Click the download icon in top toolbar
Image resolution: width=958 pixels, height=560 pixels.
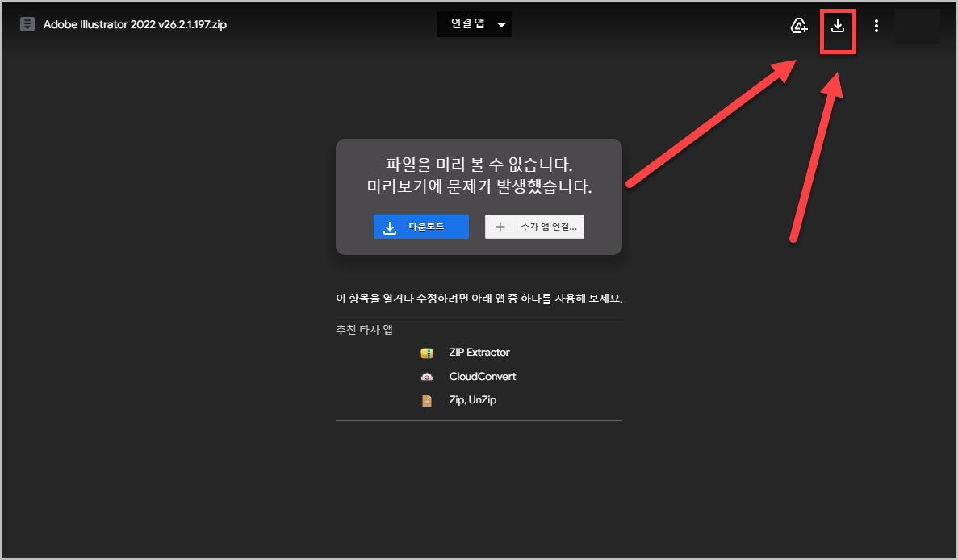[837, 26]
